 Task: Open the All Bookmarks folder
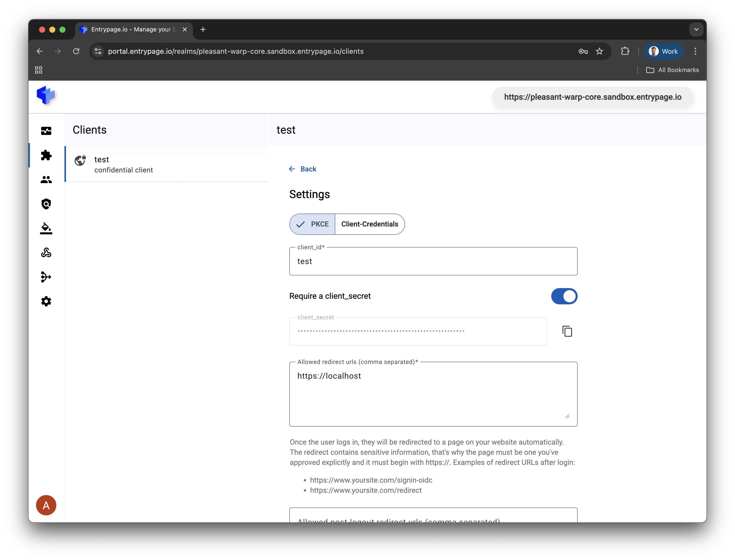672,70
